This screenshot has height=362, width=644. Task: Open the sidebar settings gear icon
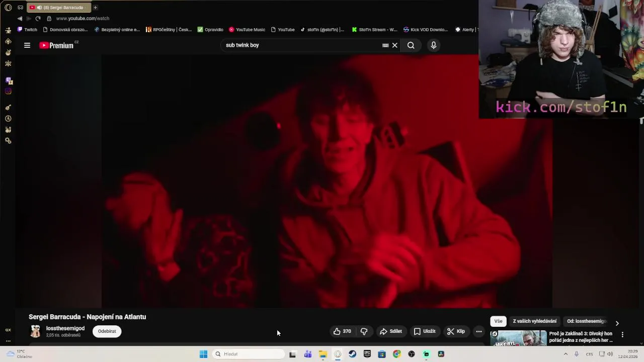[8, 141]
